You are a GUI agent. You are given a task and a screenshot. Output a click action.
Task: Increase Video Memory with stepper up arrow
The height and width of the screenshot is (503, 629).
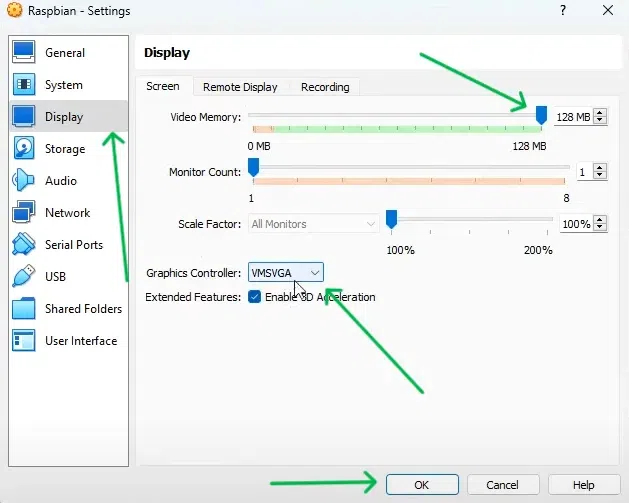[600, 113]
